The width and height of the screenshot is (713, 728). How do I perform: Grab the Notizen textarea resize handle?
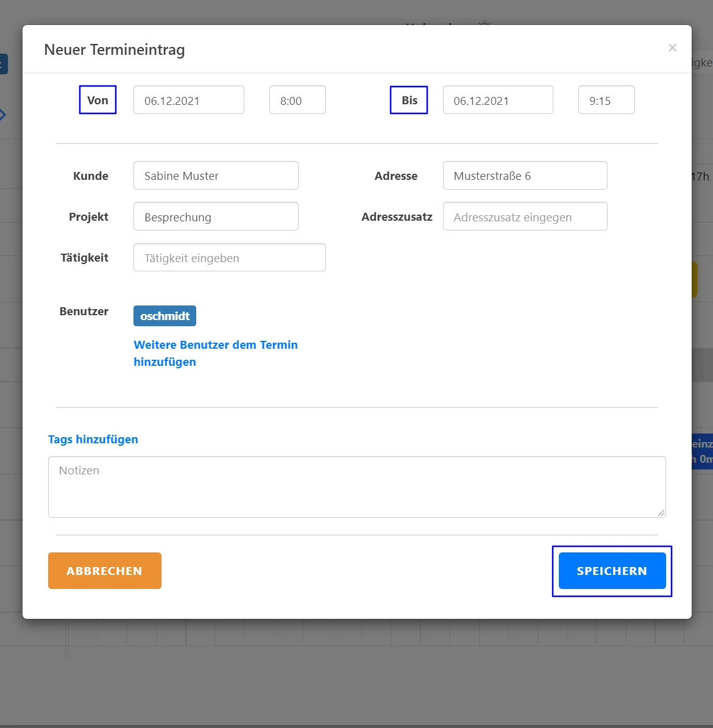tap(661, 513)
